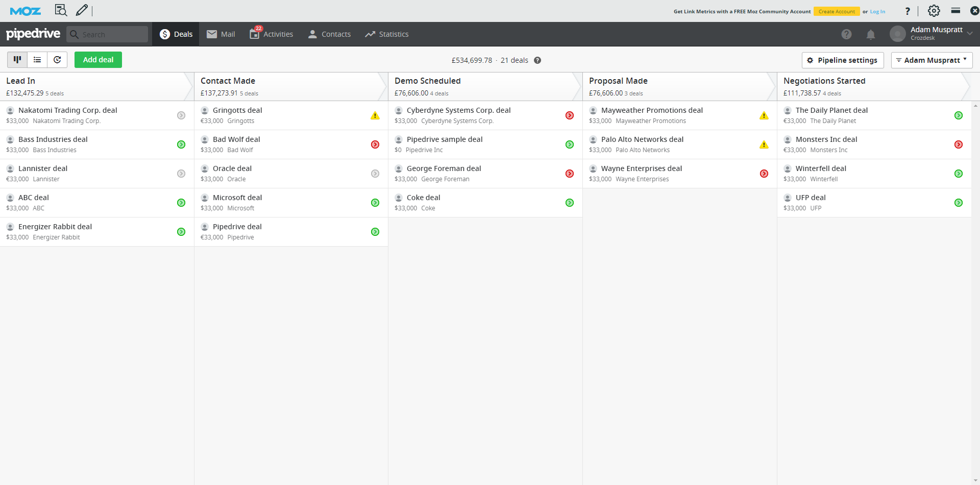Click the Pipedrive search field

[x=107, y=34]
